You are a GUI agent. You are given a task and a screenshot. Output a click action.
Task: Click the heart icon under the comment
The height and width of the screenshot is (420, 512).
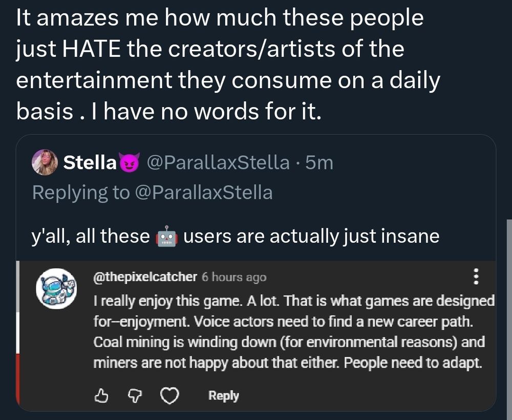click(x=169, y=395)
